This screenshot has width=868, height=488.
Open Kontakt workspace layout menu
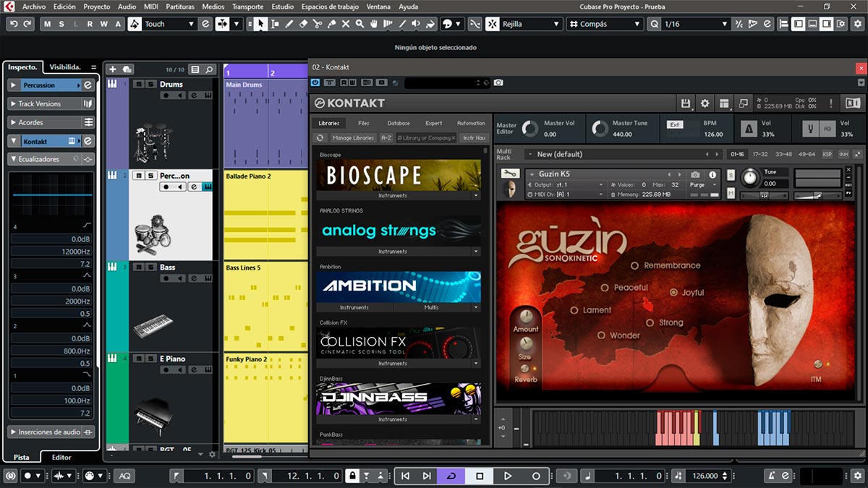[x=723, y=103]
